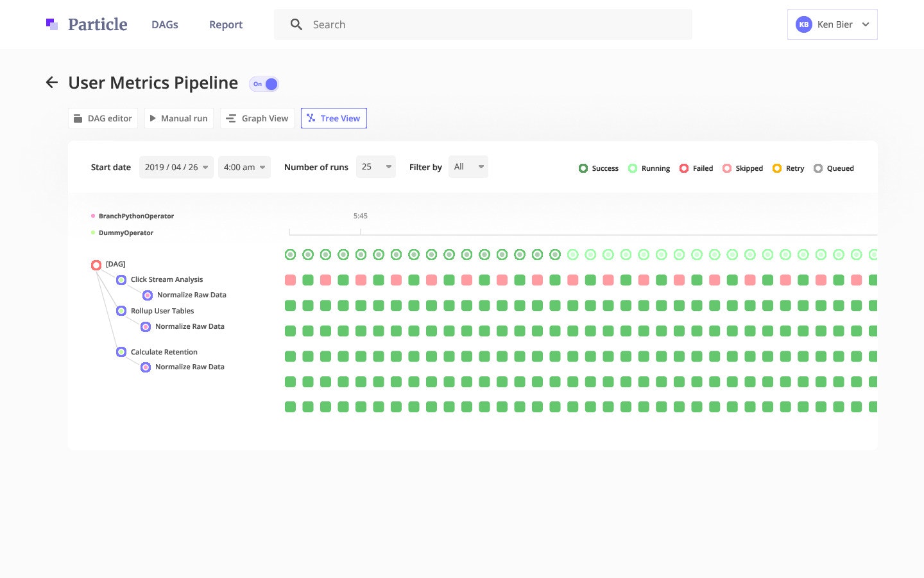Select the Skipped legend icon
Screen dimensions: 924x578
click(727, 168)
